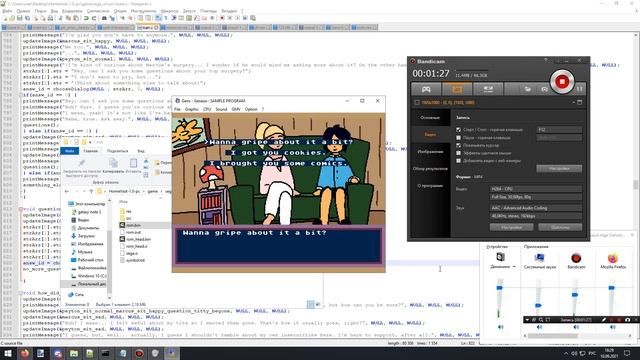Go up one folder in Explorer

[91, 191]
